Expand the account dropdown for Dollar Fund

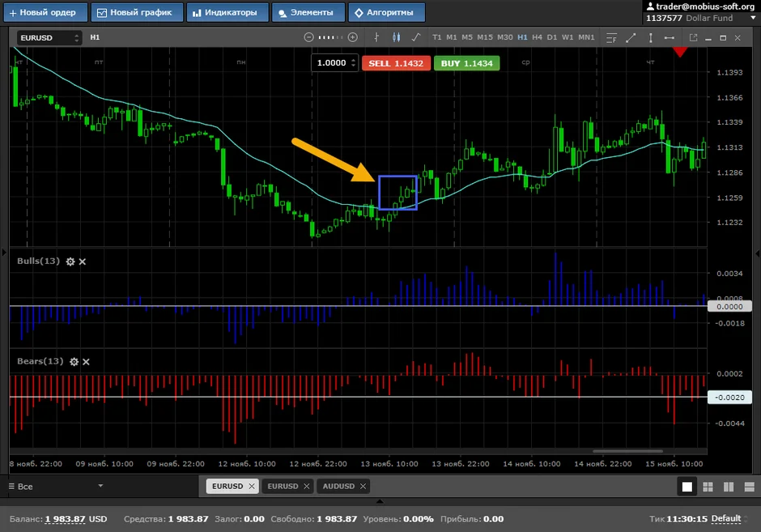coord(753,18)
